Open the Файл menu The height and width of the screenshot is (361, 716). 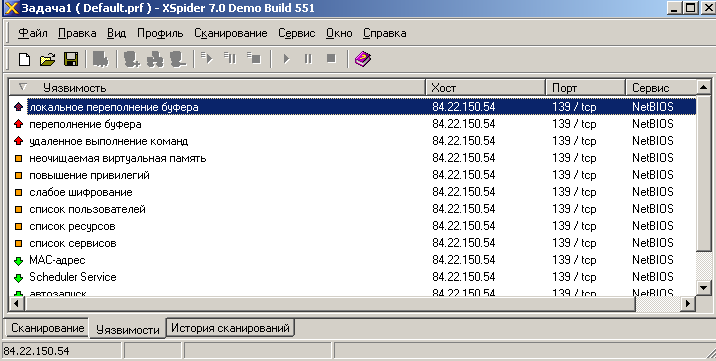33,33
